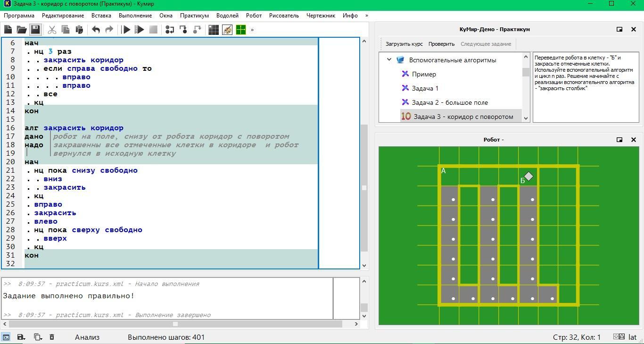Screen dimensions: 644x344
Task: Place cursor on code line 'закрасить коридор'
Action: [x=83, y=60]
